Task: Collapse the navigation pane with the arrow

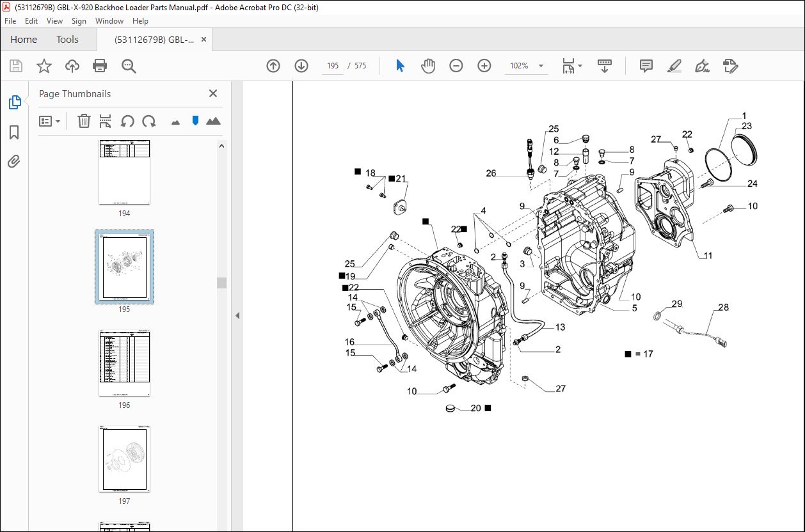Action: [237, 315]
